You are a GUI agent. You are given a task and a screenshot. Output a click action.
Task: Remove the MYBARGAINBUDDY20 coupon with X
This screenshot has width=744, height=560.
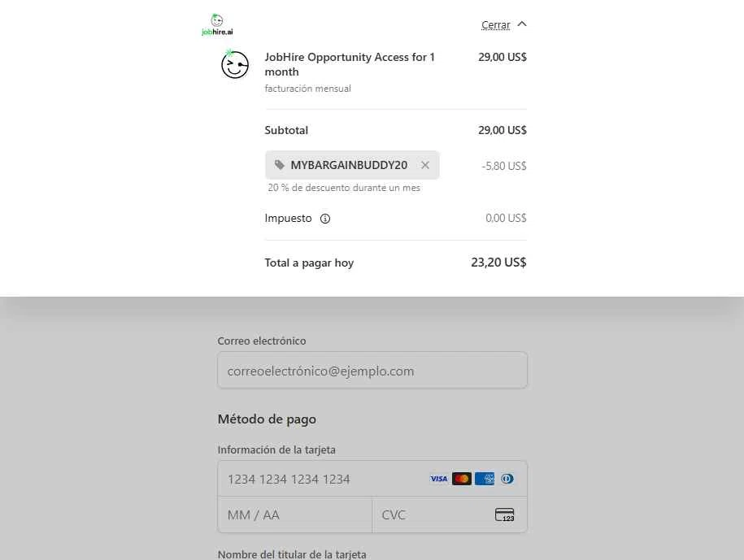(x=425, y=165)
